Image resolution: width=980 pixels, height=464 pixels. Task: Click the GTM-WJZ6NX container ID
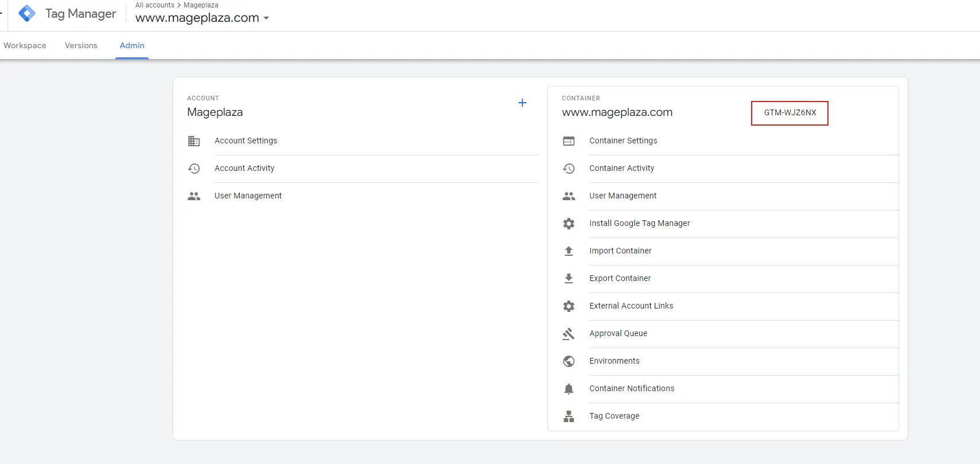pos(790,113)
